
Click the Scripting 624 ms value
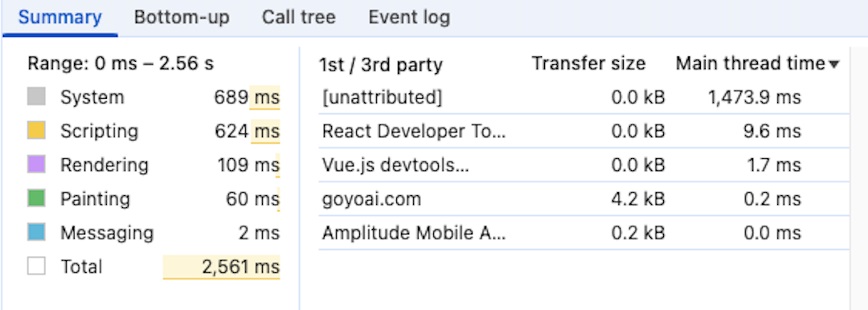(x=247, y=131)
